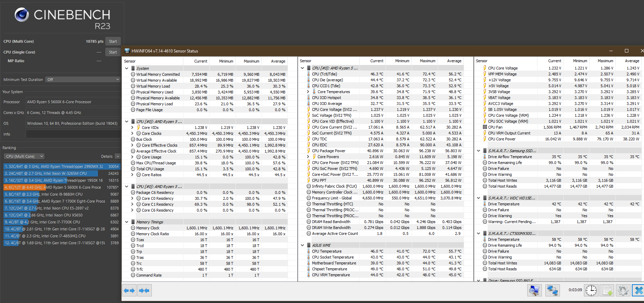Expand the Core Temperatures row
Viewport: 644px width, 303px height.
(308, 92)
